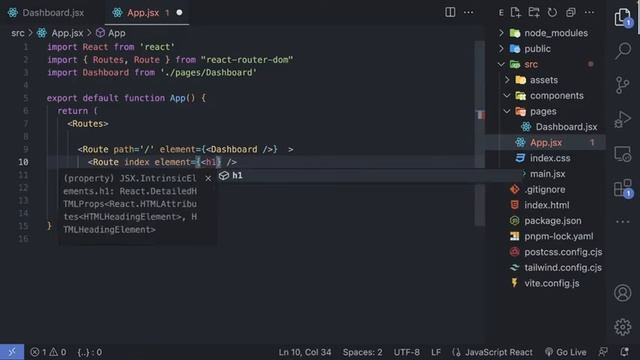Click the './pages/Dashboard' import string

click(x=209, y=73)
